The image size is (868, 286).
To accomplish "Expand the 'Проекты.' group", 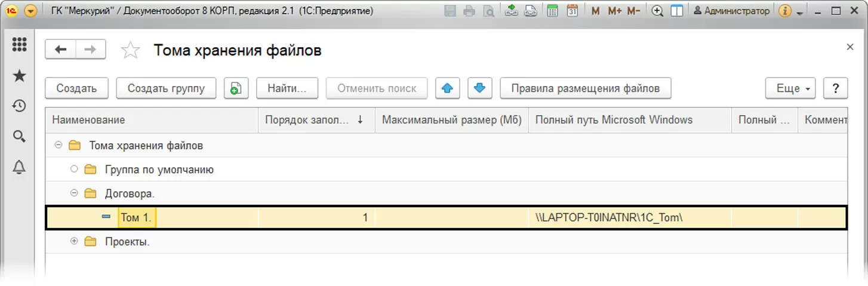I will pos(74,242).
